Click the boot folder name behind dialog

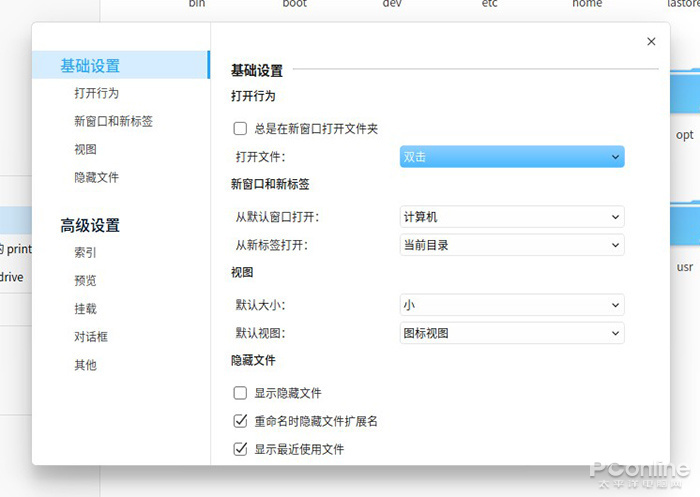click(x=295, y=4)
